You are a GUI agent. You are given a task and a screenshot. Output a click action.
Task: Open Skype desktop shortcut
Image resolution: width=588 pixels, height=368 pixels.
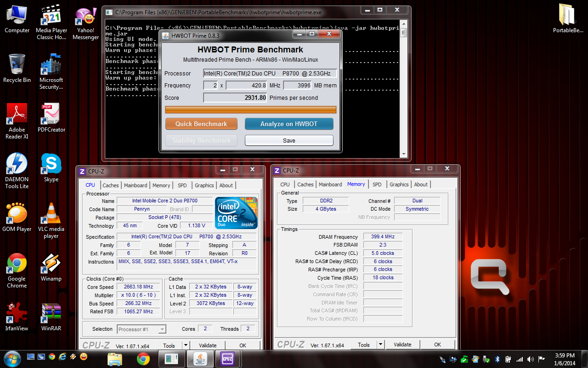(x=51, y=167)
